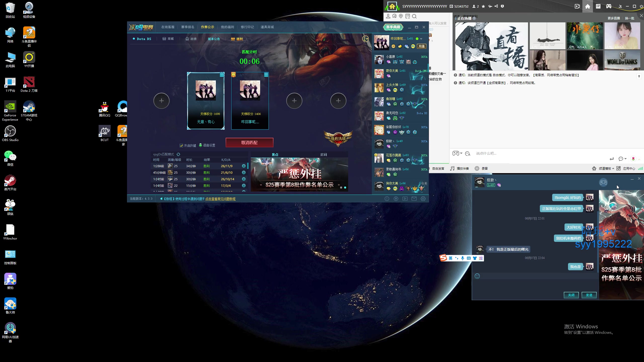Viewport: 644px width, 362px height.
Task: Select friend 小高原 in the list
Action: pos(401,60)
